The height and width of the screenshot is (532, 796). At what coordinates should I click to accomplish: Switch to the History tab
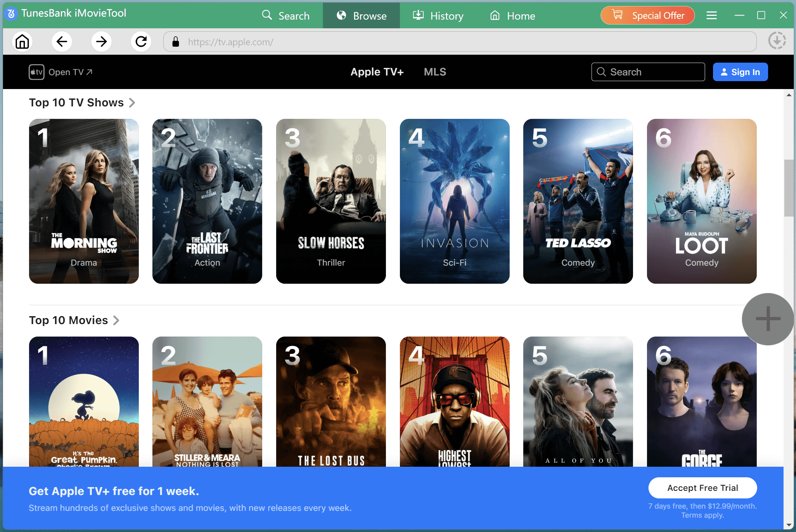438,16
